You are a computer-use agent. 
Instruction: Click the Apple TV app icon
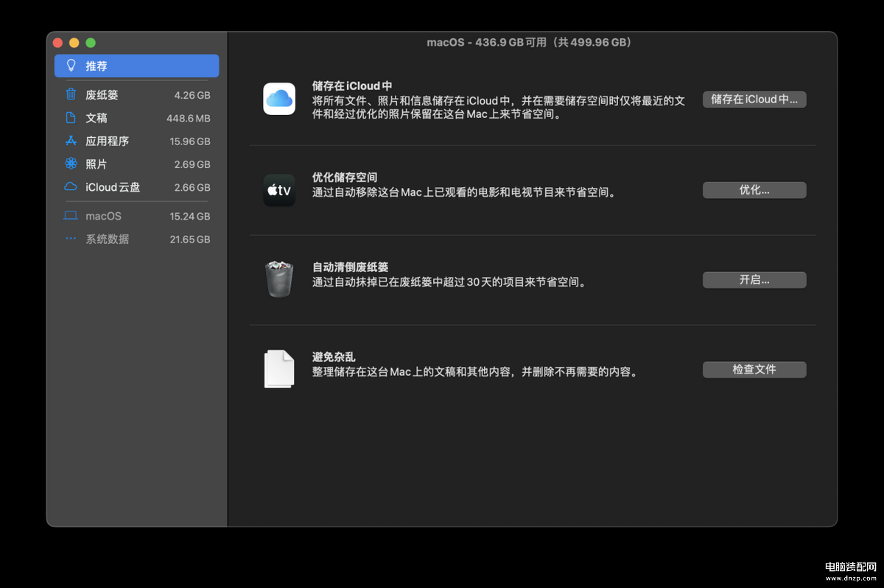(279, 190)
